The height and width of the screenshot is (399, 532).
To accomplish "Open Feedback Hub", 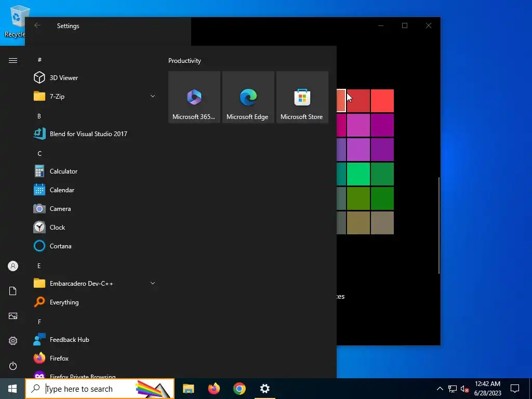I will click(x=95, y=340).
